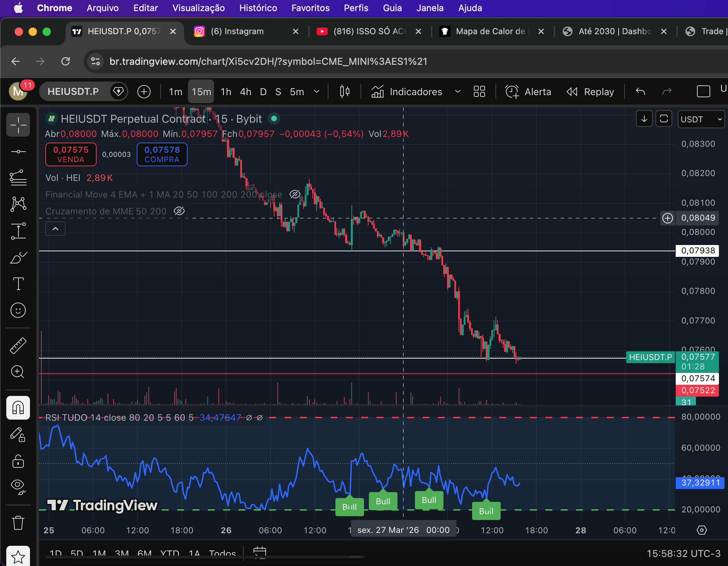The image size is (728, 566).
Task: Open the emoji icons tool
Action: point(18,310)
